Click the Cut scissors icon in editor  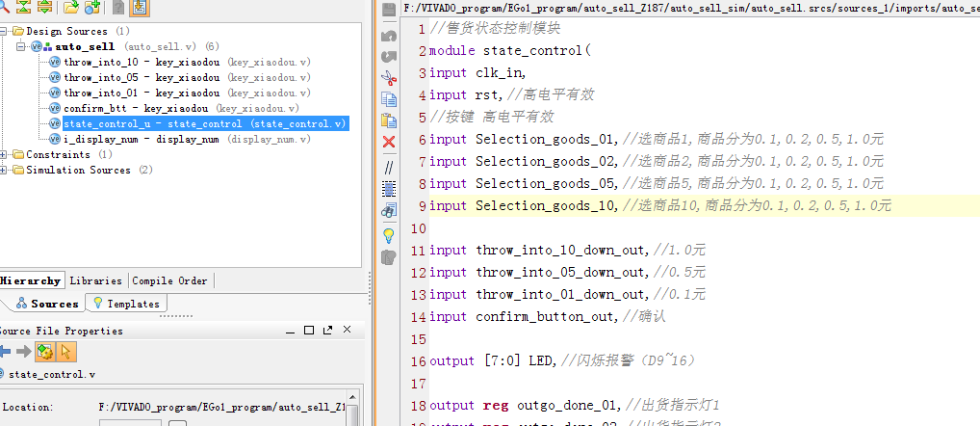pos(389,78)
